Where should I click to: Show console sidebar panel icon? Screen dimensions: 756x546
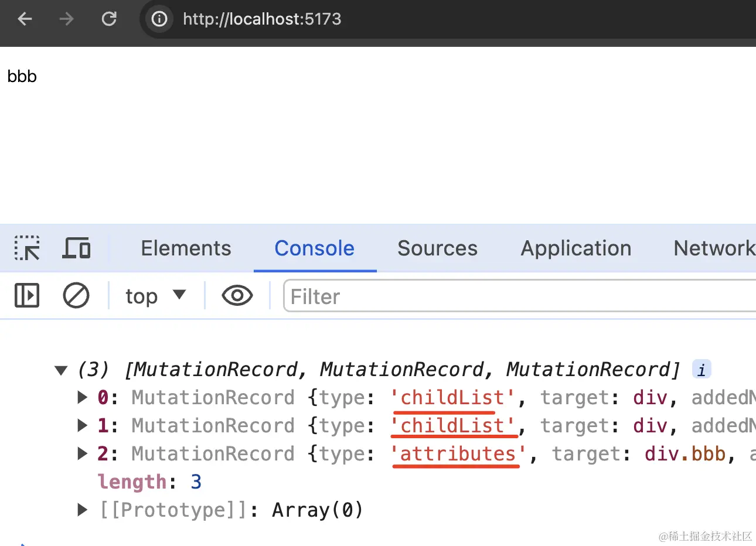pyautogui.click(x=27, y=295)
